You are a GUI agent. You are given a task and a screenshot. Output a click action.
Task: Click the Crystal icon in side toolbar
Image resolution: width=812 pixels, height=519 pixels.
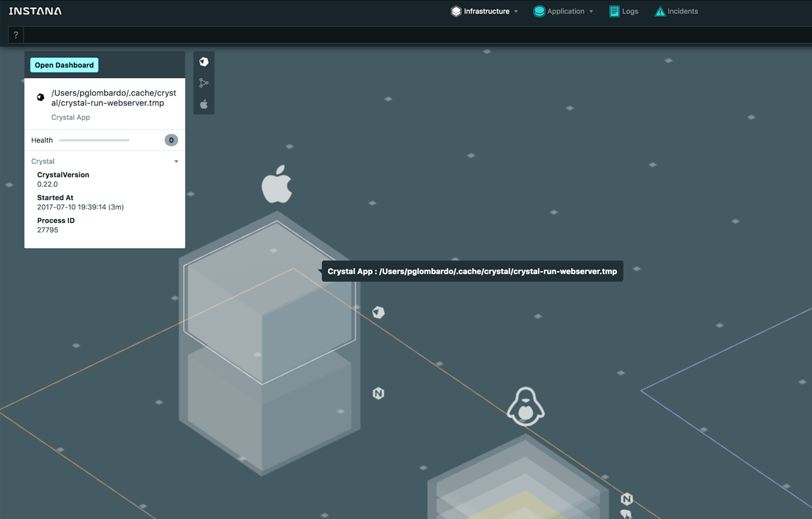coord(204,62)
